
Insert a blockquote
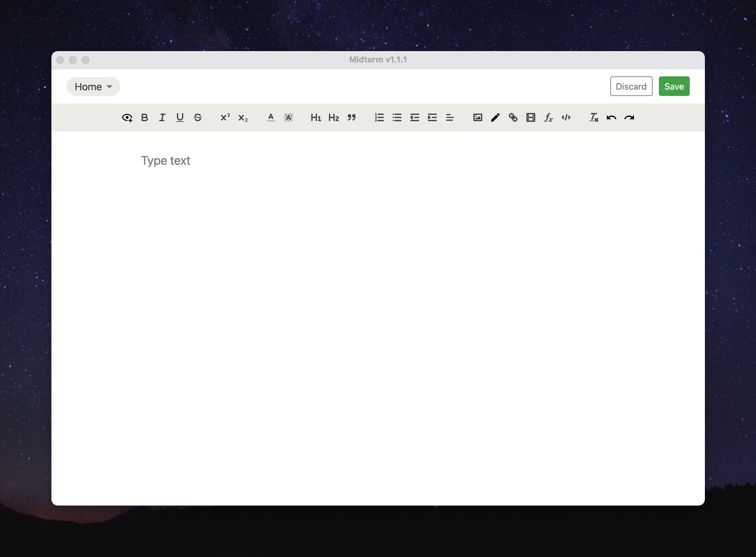(351, 118)
